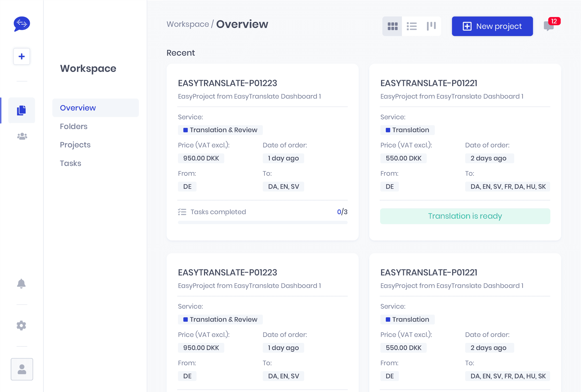Screen dimensions: 581x392
Task: Click the Translation is ready banner
Action: click(x=465, y=216)
